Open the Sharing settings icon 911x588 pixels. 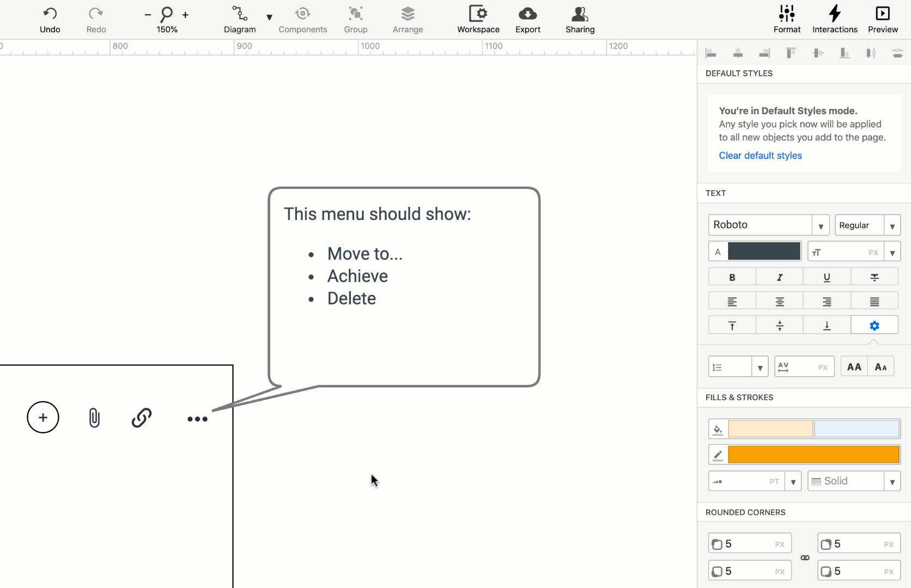tap(580, 14)
